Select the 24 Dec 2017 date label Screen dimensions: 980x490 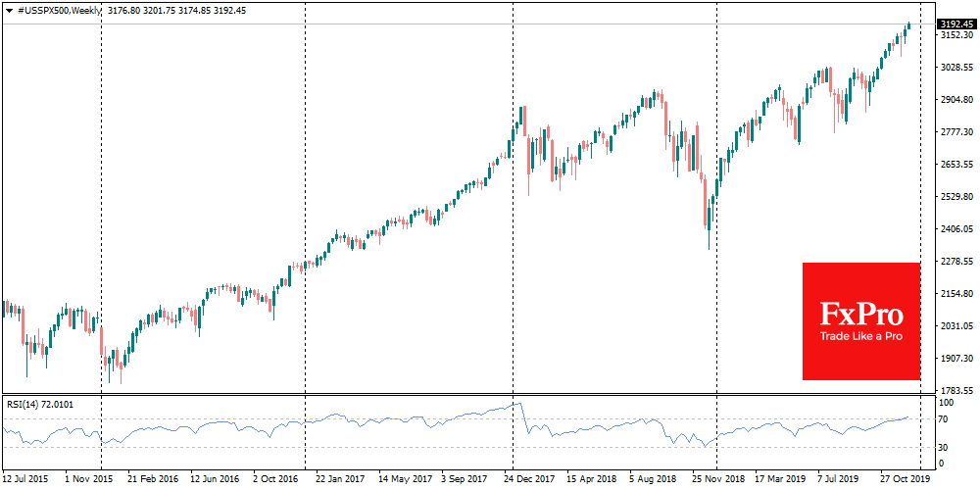click(x=529, y=480)
